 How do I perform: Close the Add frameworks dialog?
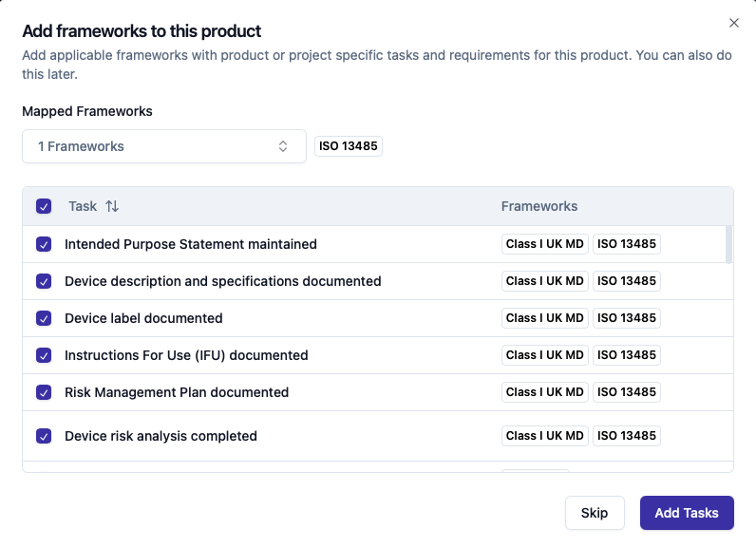click(734, 23)
